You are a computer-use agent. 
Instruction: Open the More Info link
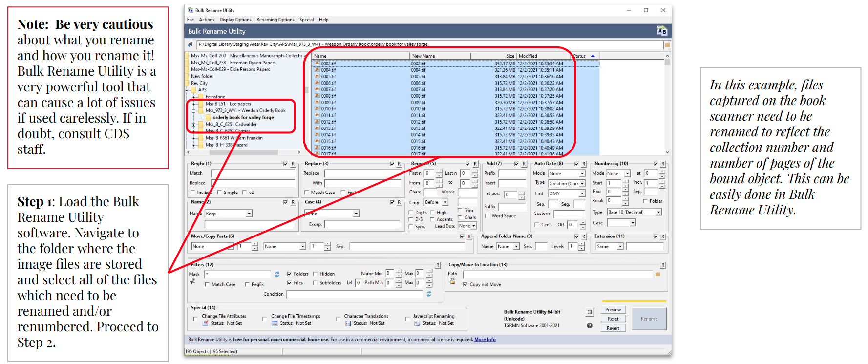[x=485, y=340]
